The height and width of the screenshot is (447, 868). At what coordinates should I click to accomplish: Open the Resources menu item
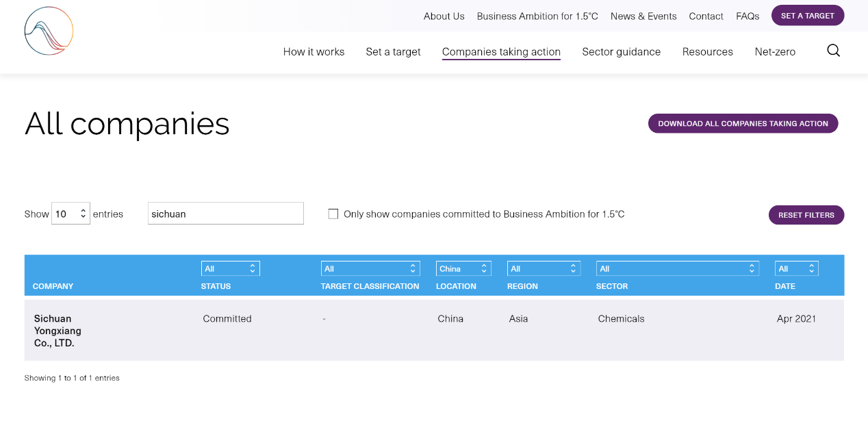(x=707, y=52)
